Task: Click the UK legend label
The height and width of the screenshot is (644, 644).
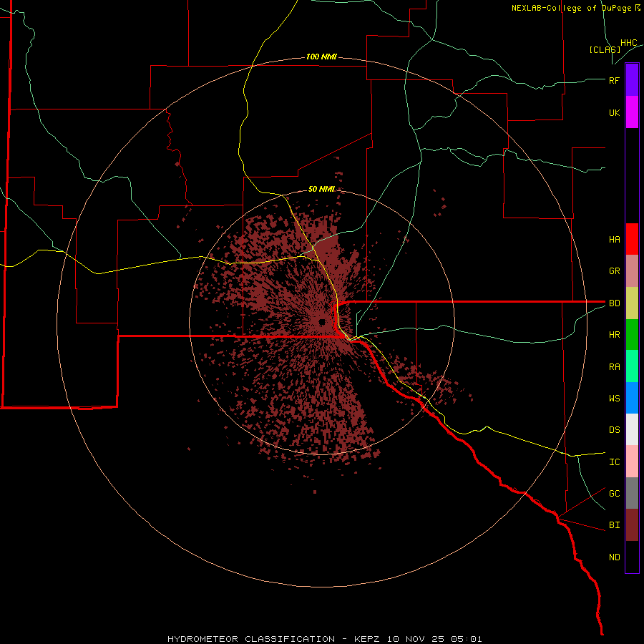Action: click(614, 112)
